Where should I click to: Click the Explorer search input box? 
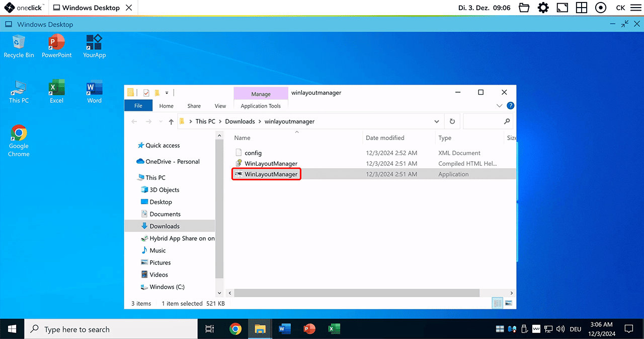click(483, 121)
